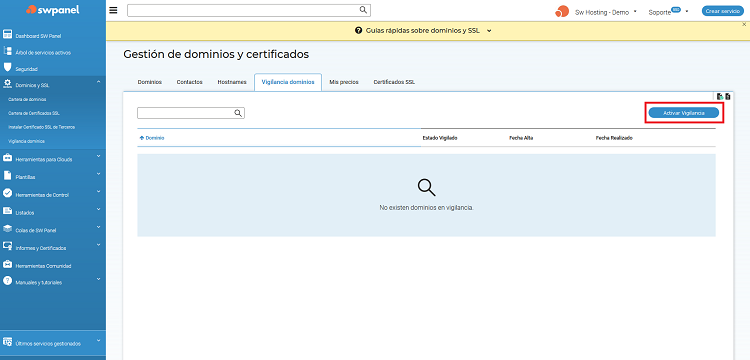The height and width of the screenshot is (360, 750).
Task: Sort by Estado Vigilado column header
Action: click(440, 138)
